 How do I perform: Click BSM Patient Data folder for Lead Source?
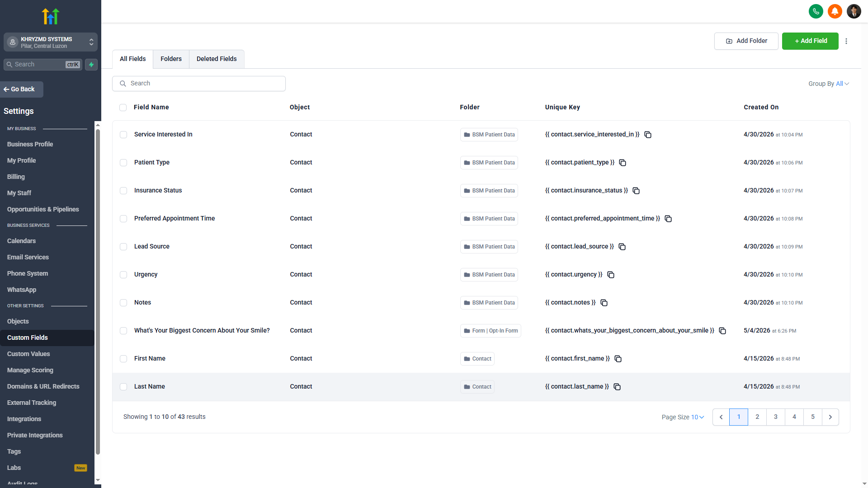pyautogui.click(x=489, y=247)
